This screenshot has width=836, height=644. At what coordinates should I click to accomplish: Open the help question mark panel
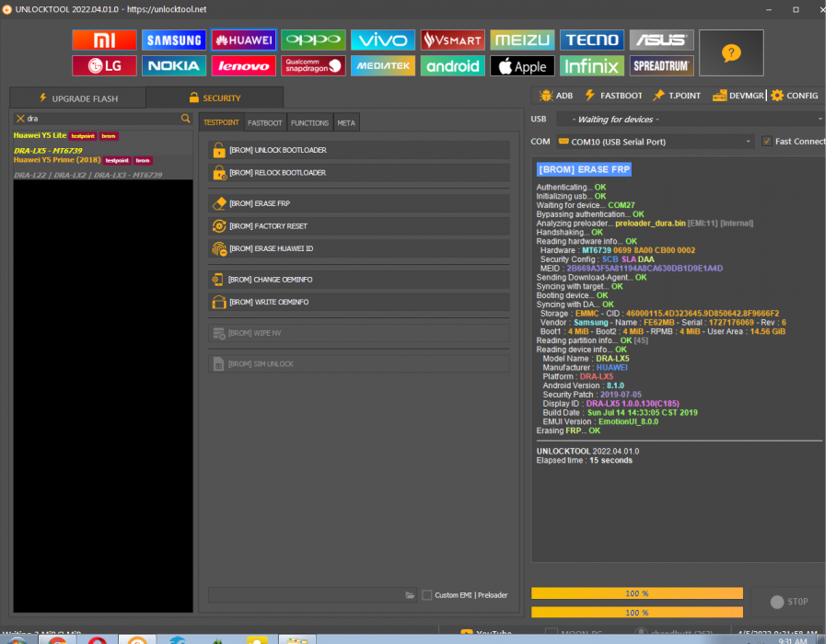click(x=731, y=52)
